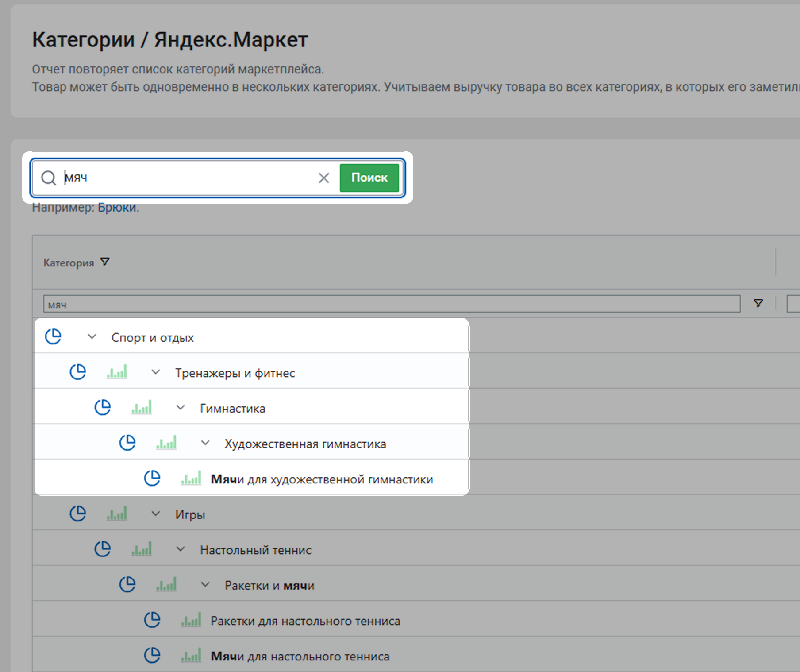Focus the category filter input with мяч
This screenshot has width=800, height=672.
tap(392, 304)
